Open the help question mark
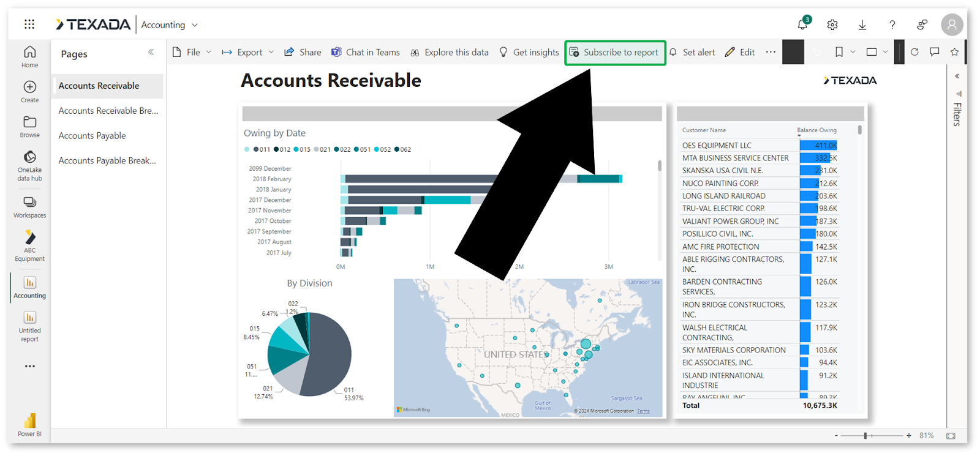 click(892, 24)
